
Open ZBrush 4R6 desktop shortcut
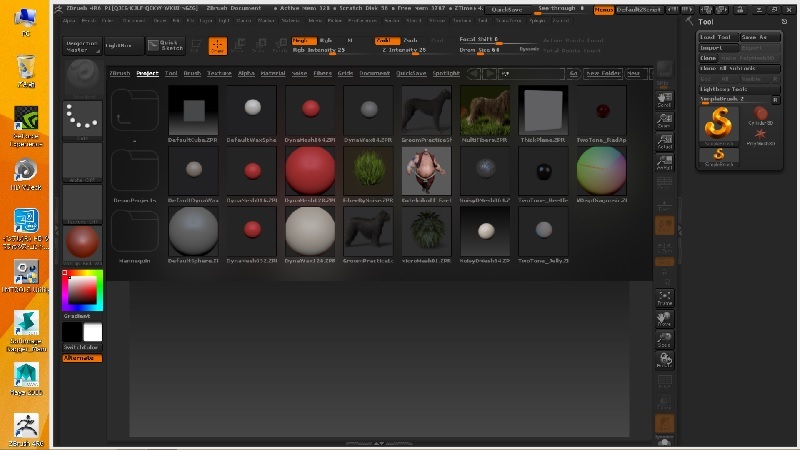pyautogui.click(x=26, y=430)
